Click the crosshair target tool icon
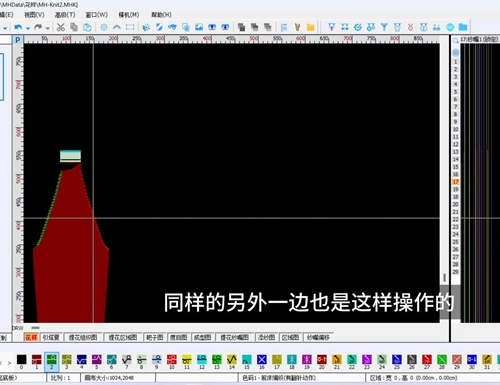 [x=104, y=27]
